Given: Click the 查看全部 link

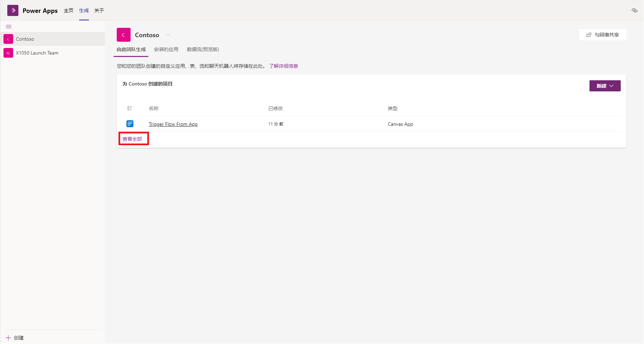Looking at the screenshot, I should (132, 139).
